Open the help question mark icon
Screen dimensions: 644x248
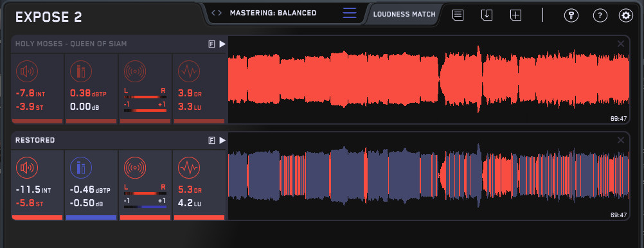pyautogui.click(x=600, y=15)
